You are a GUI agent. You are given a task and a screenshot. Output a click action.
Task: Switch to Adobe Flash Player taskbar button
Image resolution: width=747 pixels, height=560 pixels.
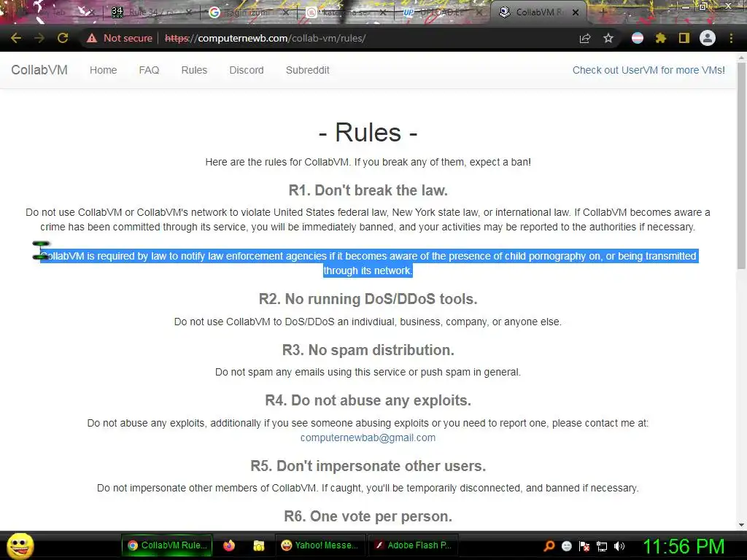click(x=413, y=545)
